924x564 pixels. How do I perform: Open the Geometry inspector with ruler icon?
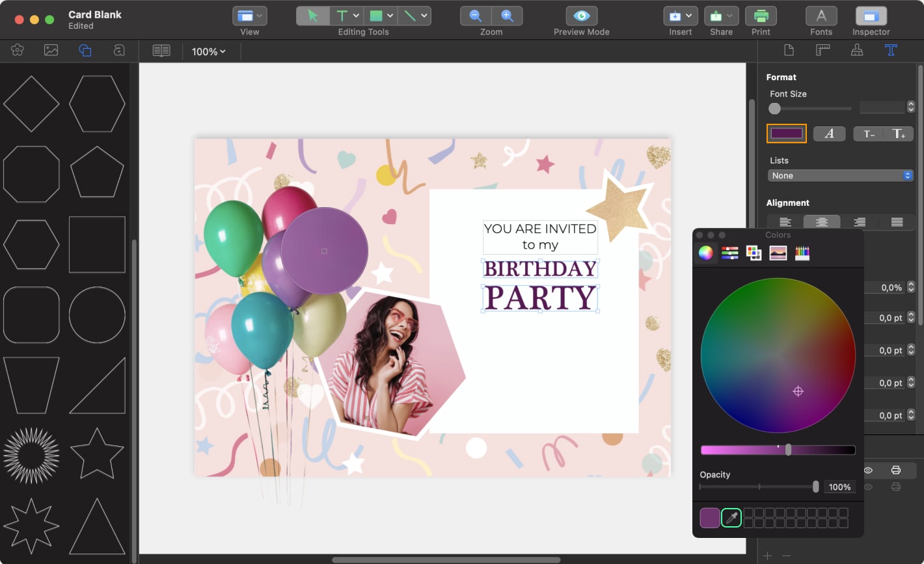822,49
